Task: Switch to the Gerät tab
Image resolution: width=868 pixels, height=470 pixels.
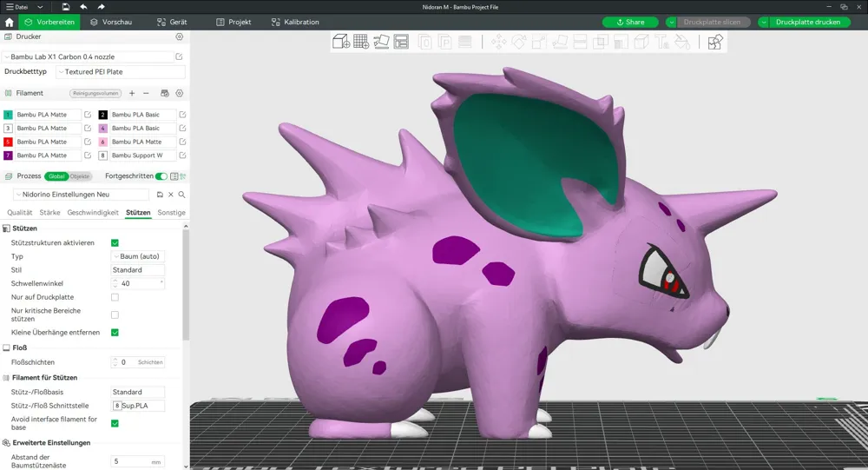Action: (x=172, y=23)
